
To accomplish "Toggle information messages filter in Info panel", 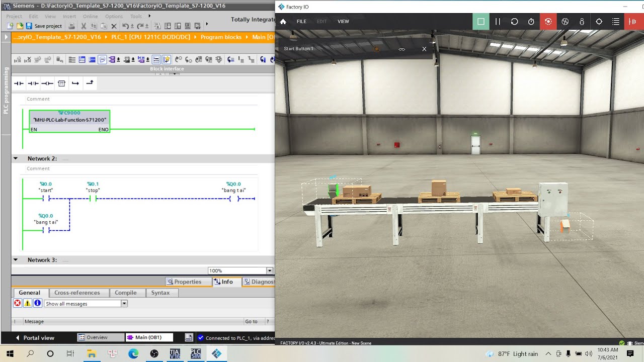I will (x=37, y=303).
